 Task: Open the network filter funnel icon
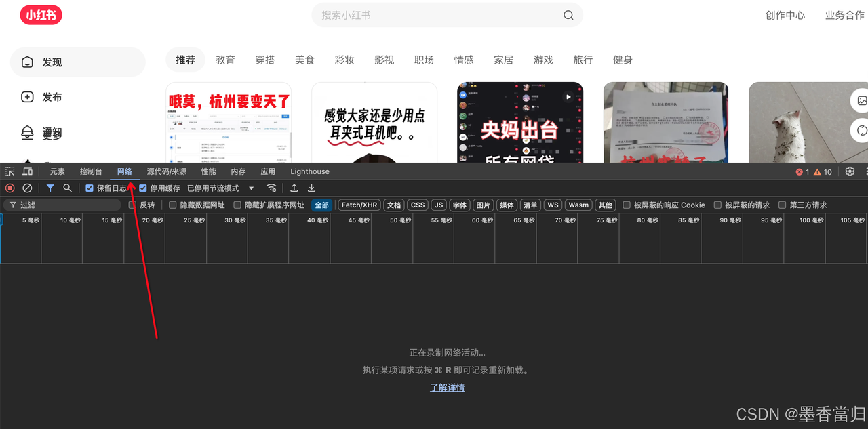coord(50,188)
